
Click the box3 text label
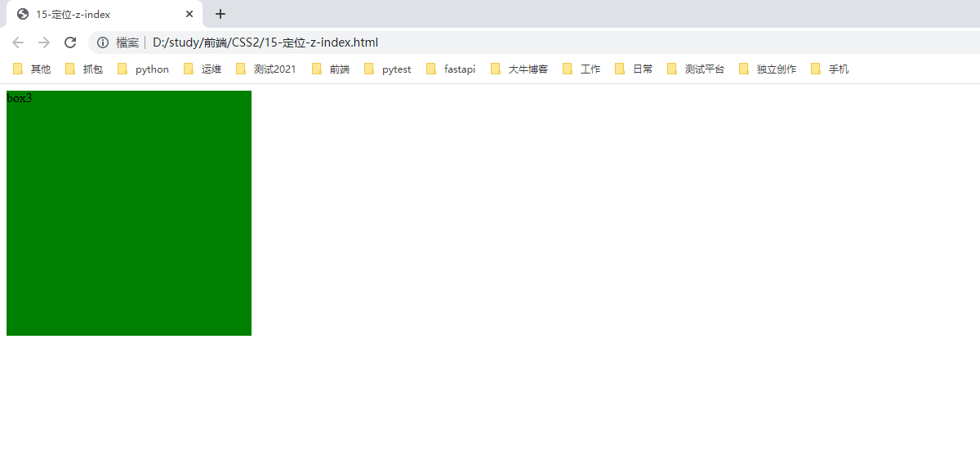(x=19, y=98)
